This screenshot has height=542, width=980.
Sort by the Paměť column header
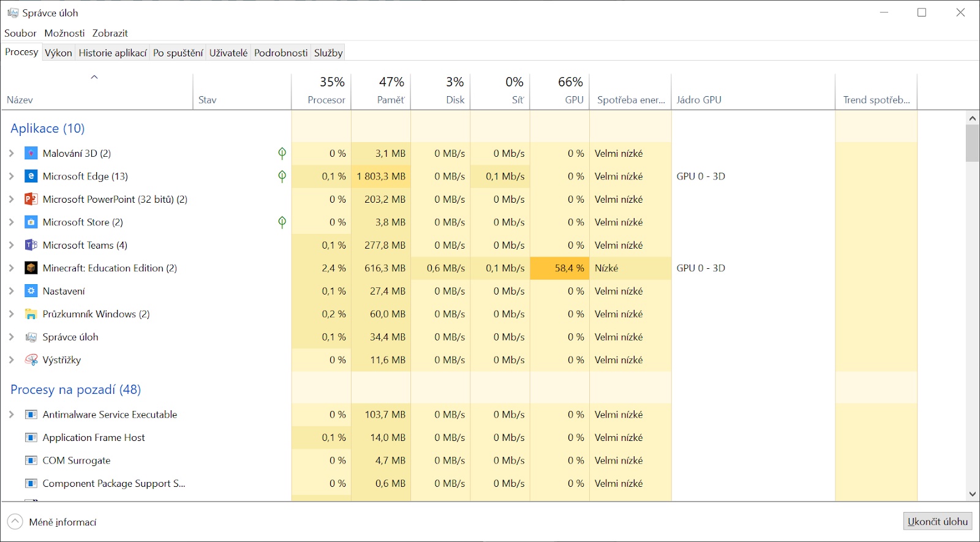click(x=381, y=91)
